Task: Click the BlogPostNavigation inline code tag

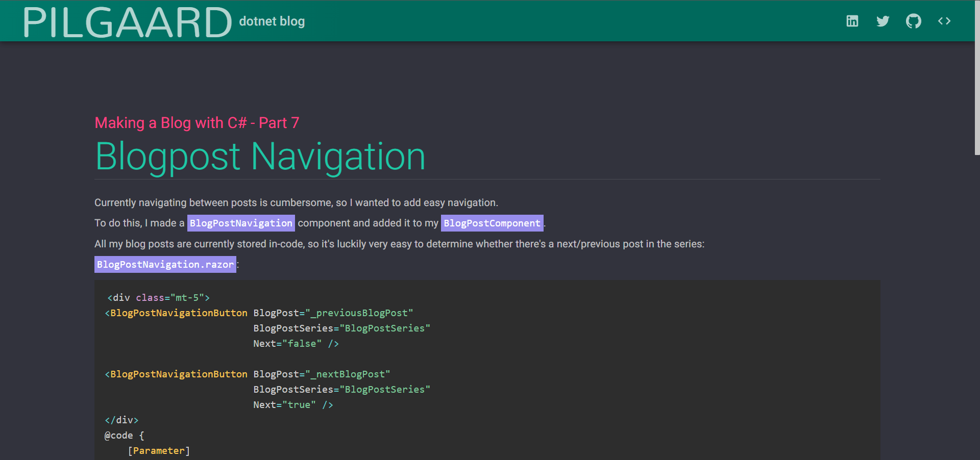Action: 241,223
